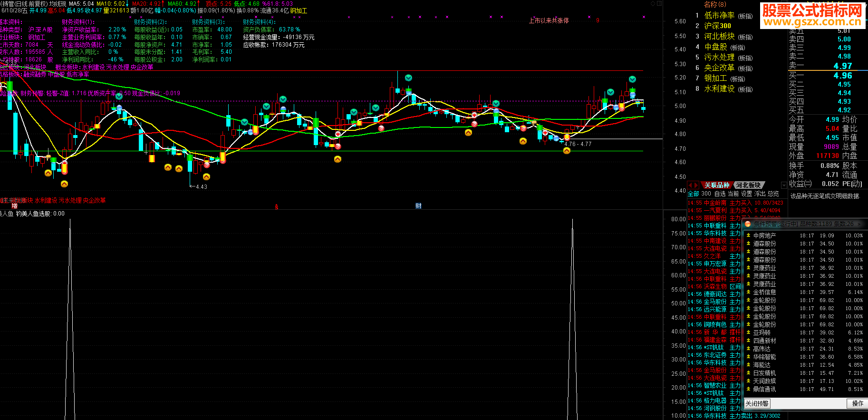The height and width of the screenshot is (420, 868).
Task: Select the 全部 filter
Action: click(x=693, y=194)
